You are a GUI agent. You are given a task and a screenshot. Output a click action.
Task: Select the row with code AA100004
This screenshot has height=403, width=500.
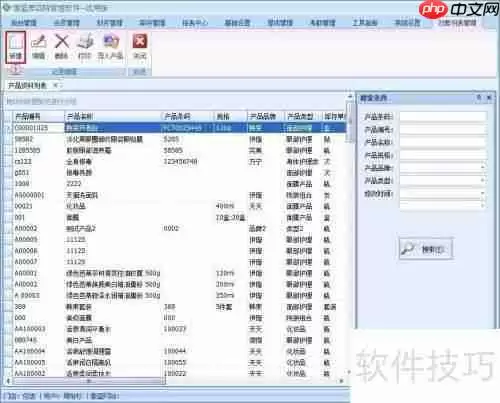[x=179, y=351]
